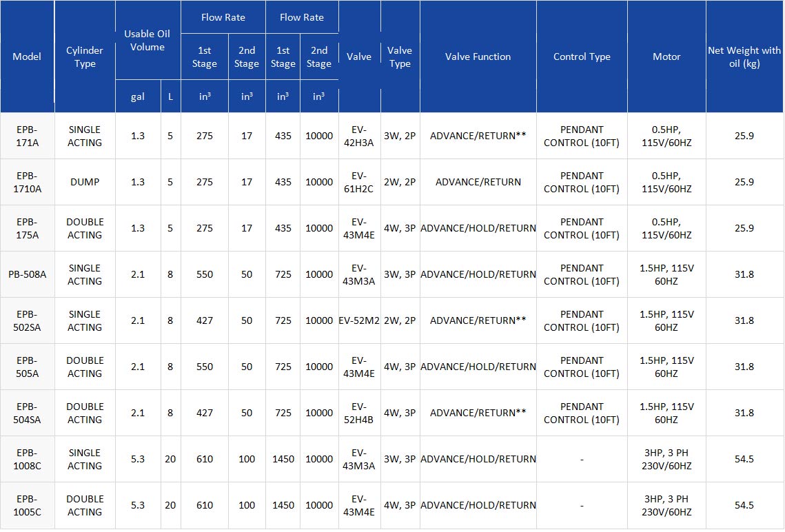This screenshot has height=532, width=785.
Task: Click the Valve Type column header
Action: tap(400, 57)
